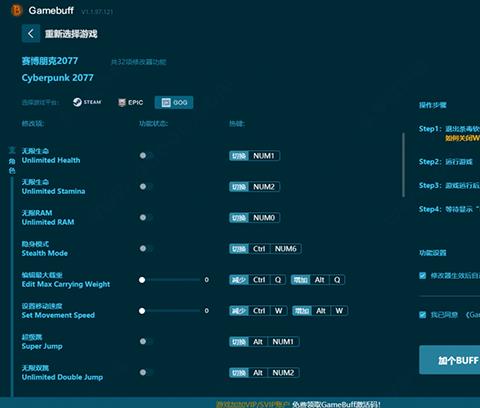Click the Step2 instruction text

tap(446, 162)
